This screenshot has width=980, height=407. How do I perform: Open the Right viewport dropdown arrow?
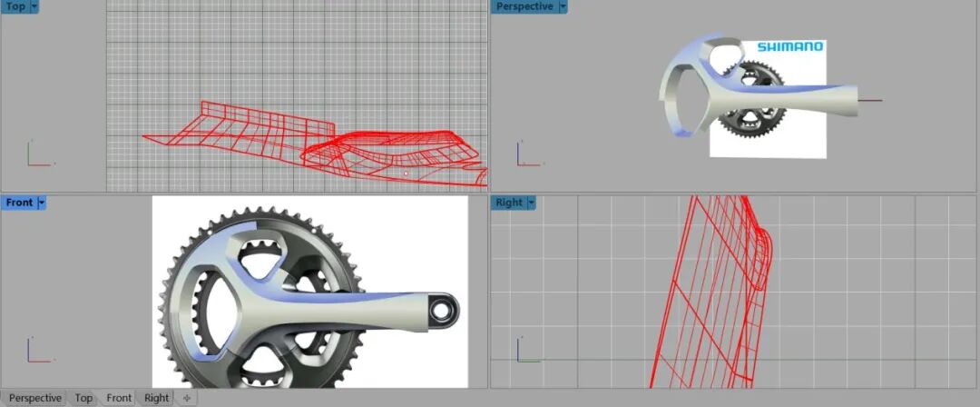(x=531, y=203)
